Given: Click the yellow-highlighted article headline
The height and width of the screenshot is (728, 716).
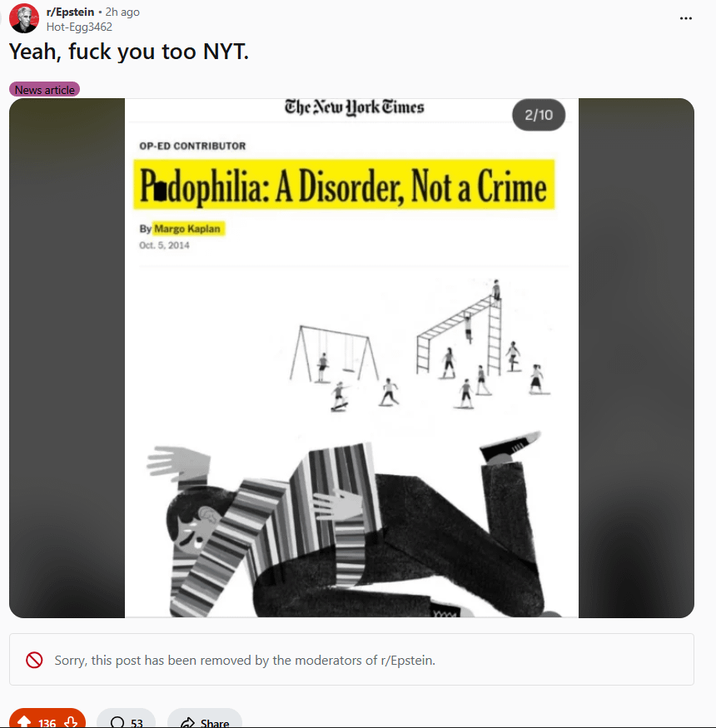Looking at the screenshot, I should pos(344,185).
